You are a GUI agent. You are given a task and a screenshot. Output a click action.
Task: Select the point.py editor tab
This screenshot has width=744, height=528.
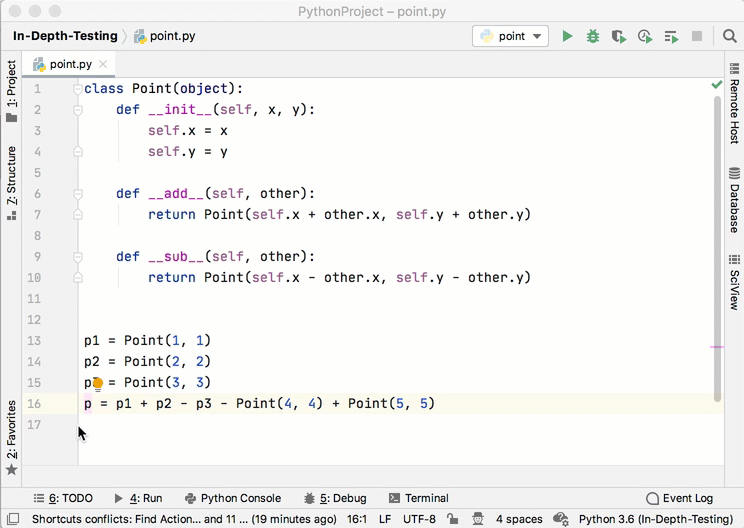coord(70,64)
